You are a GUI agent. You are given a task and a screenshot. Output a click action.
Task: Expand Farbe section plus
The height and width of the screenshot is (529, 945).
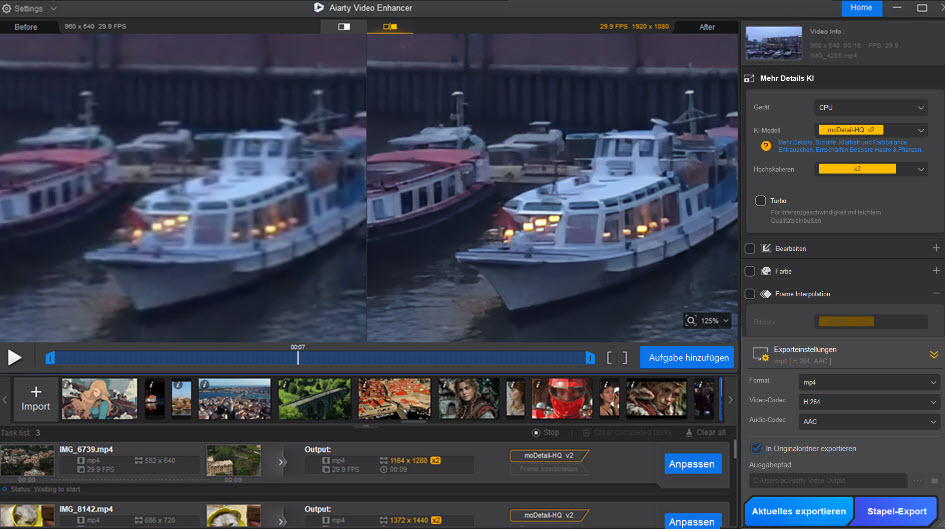[x=936, y=271]
